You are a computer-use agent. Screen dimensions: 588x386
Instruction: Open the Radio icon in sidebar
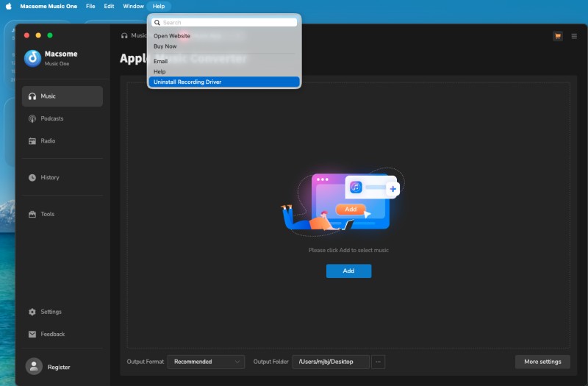tap(32, 141)
